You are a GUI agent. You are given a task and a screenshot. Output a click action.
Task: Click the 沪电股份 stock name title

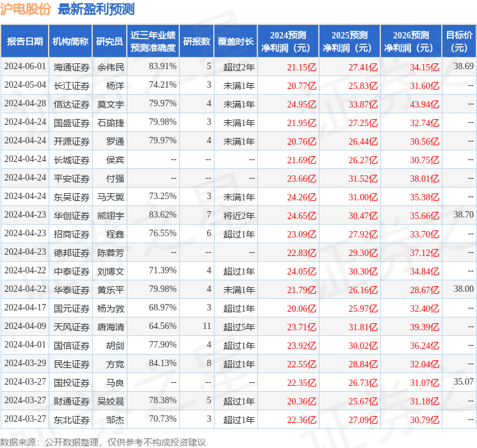(x=25, y=9)
